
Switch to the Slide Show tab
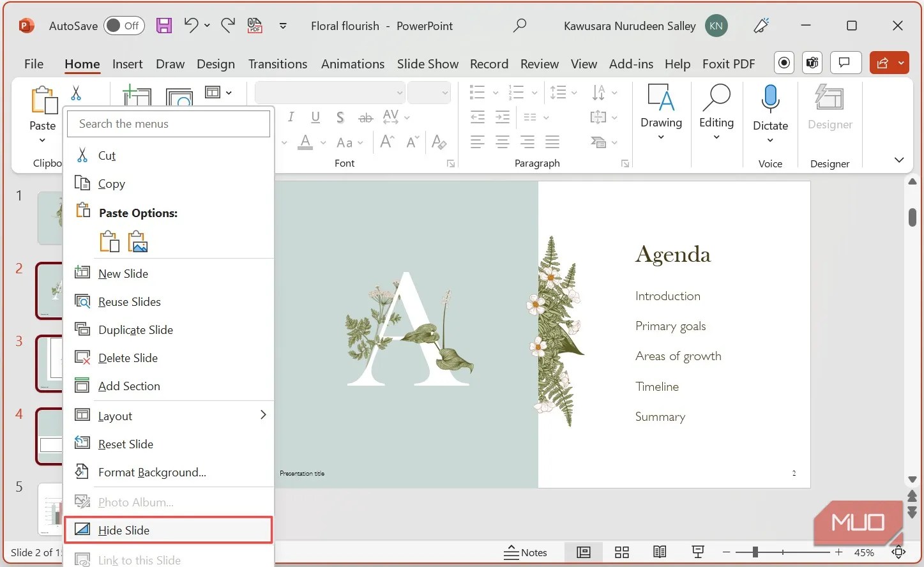pos(428,64)
